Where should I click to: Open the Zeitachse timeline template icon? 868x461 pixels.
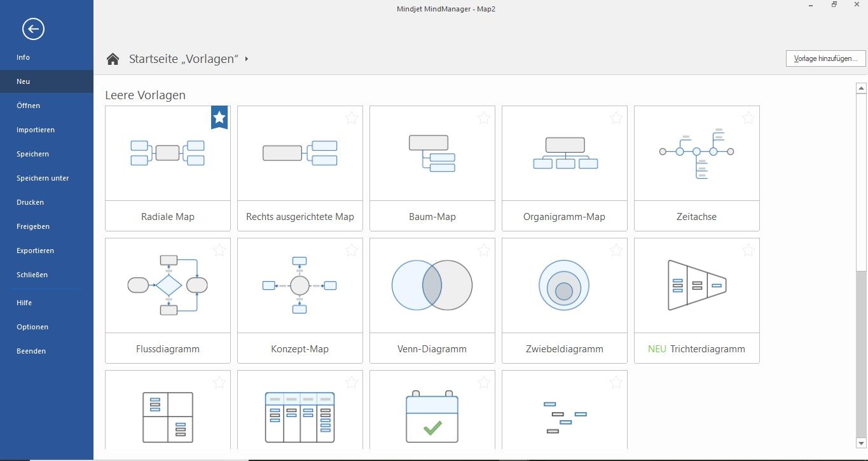point(696,153)
